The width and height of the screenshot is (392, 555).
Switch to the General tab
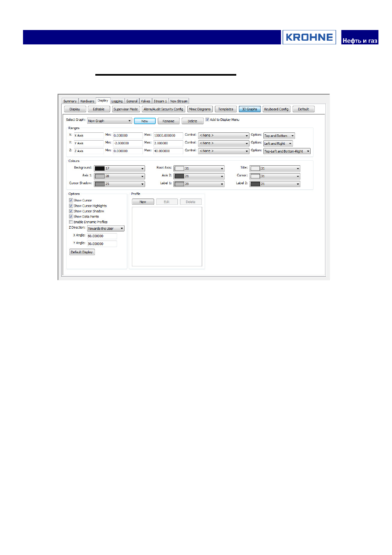(x=132, y=101)
